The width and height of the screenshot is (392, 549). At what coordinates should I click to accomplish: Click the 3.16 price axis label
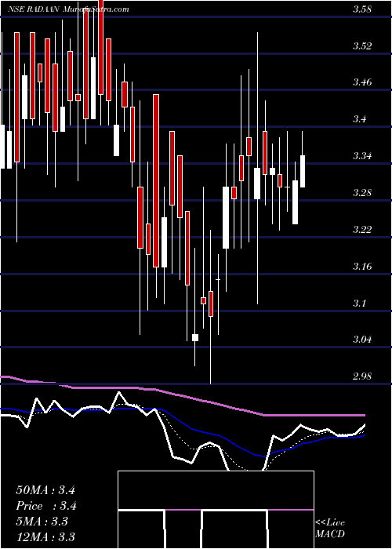click(362, 266)
